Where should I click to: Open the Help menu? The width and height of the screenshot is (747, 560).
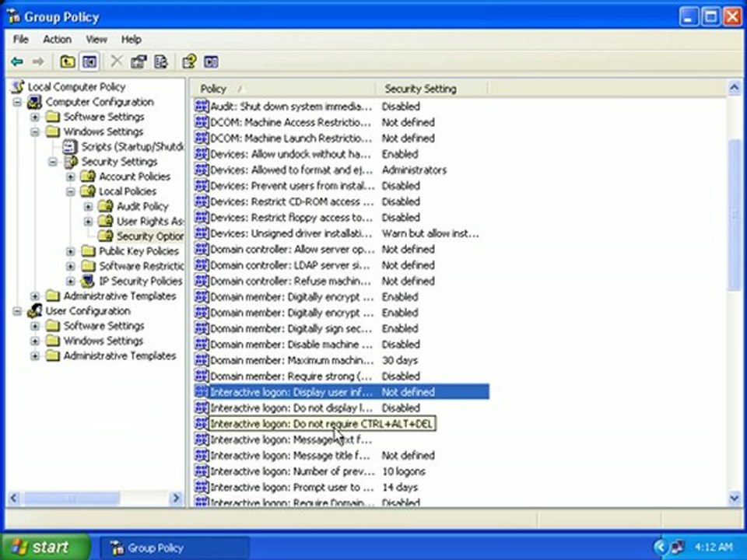tap(131, 39)
